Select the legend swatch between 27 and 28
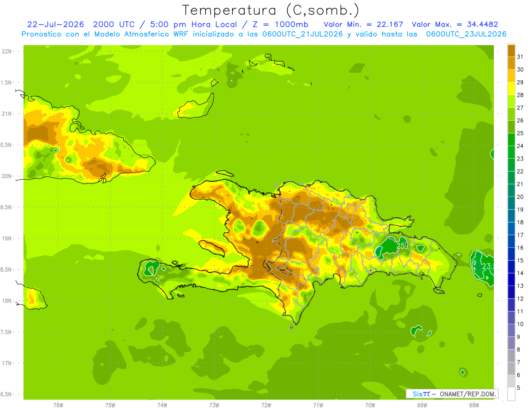The height and width of the screenshot is (411, 532). [x=511, y=101]
